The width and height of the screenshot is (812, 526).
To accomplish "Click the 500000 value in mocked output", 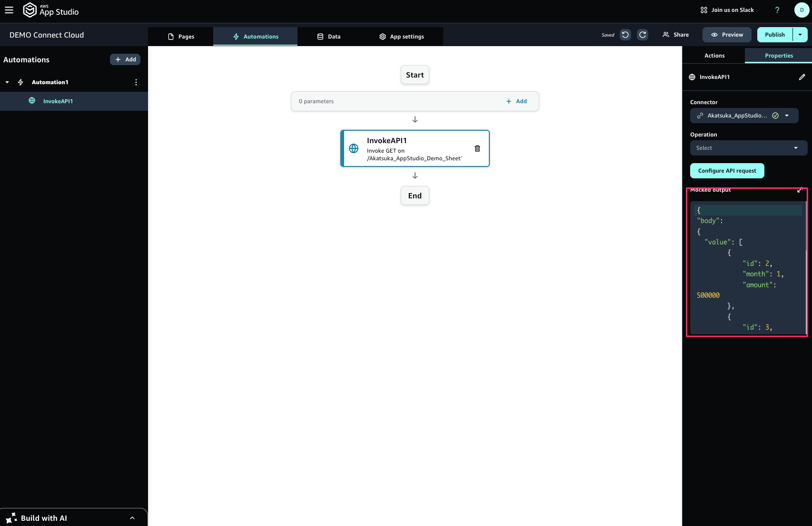I will [x=708, y=295].
